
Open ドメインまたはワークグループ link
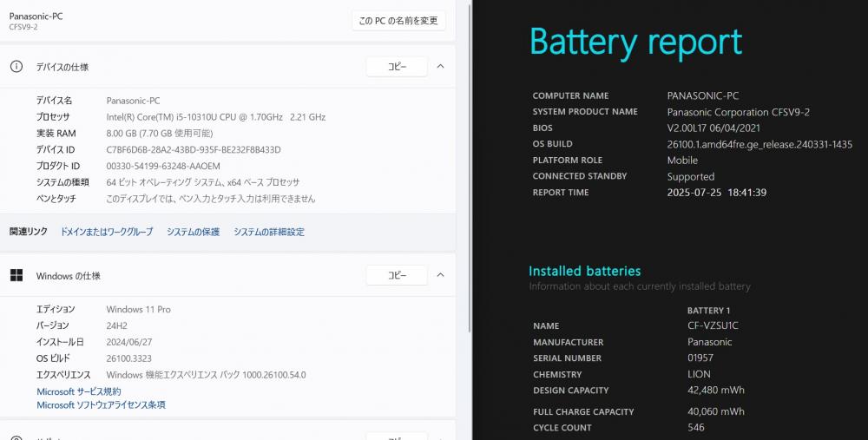pyautogui.click(x=107, y=232)
